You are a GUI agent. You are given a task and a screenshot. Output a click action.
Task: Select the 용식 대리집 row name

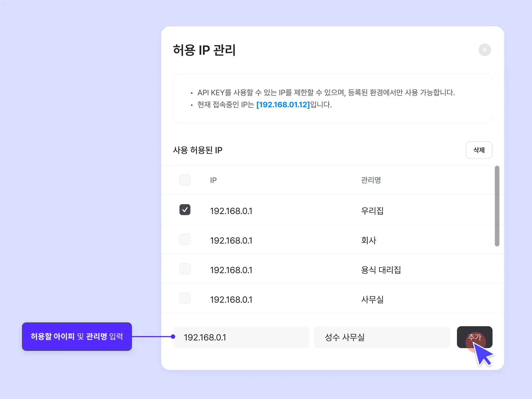coord(381,270)
